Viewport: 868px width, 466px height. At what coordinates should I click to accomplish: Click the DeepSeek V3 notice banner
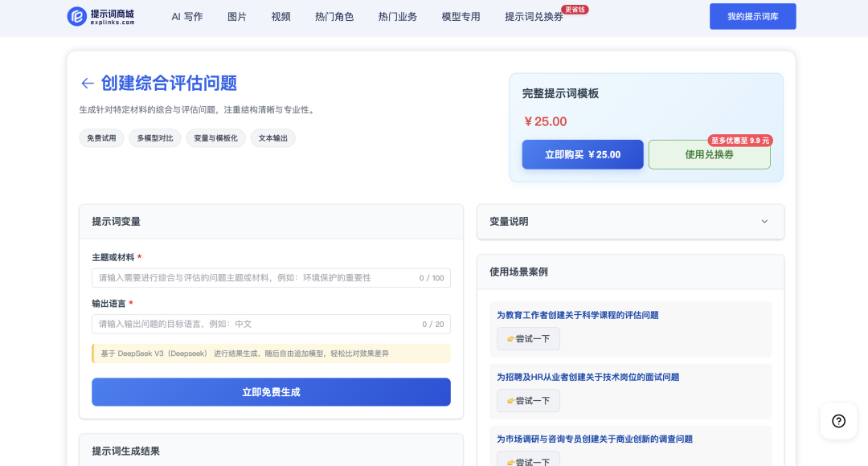[272, 354]
